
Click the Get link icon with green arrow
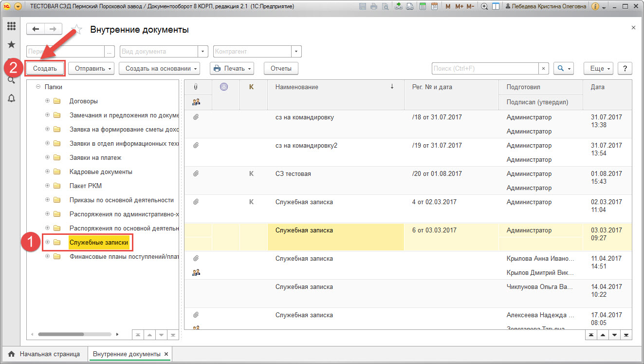pyautogui.click(x=399, y=7)
